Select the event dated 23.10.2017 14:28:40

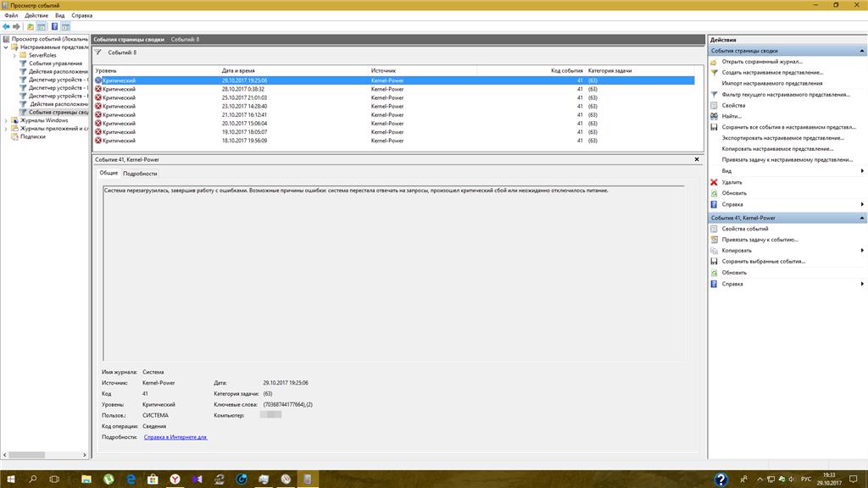click(394, 106)
